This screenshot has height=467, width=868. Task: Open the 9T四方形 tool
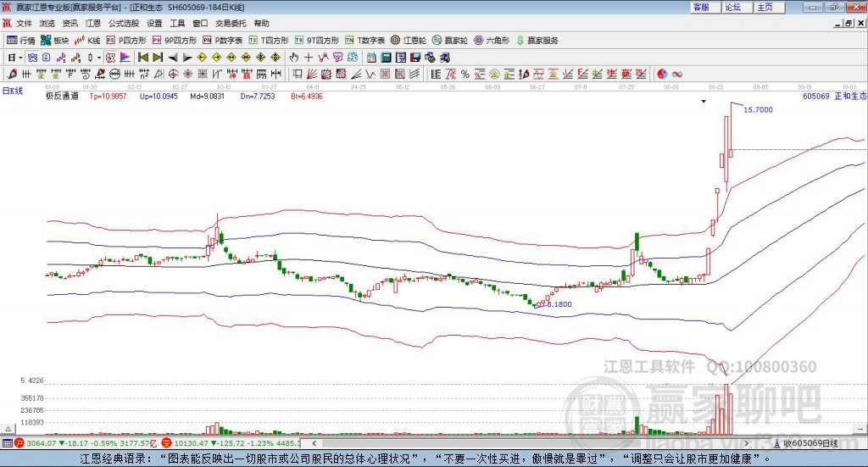[x=317, y=41]
